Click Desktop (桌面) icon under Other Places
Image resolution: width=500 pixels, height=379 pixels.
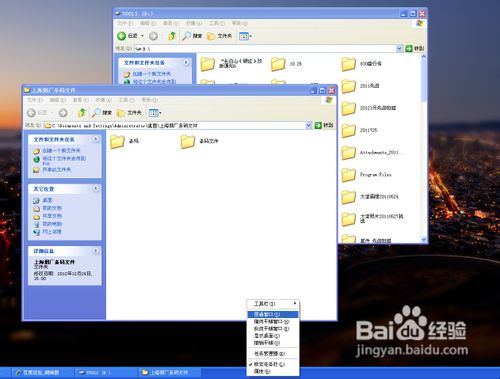[36, 200]
